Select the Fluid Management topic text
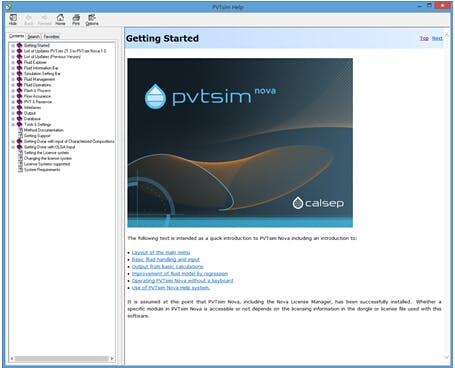 point(39,79)
